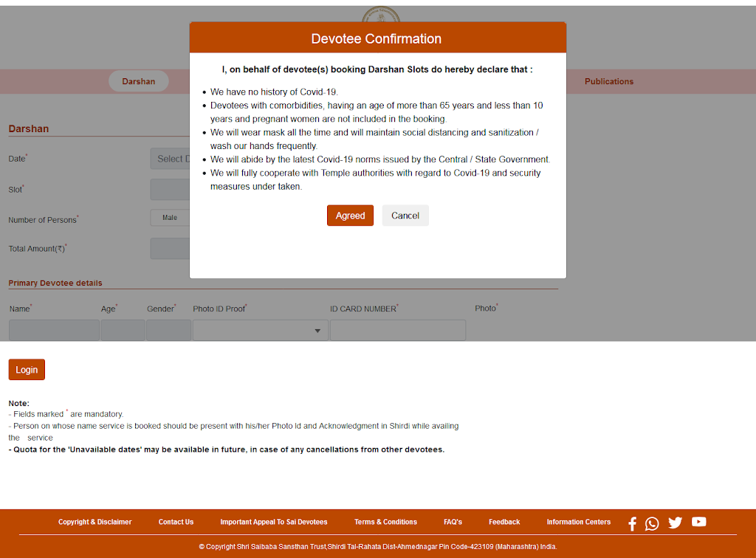
Task: Open the Twitter icon in footer
Action: click(x=675, y=523)
